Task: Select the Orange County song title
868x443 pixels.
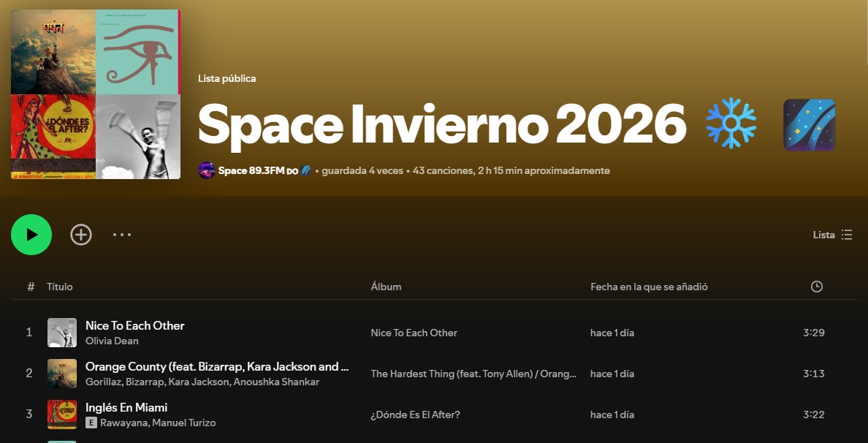Action: coord(217,366)
